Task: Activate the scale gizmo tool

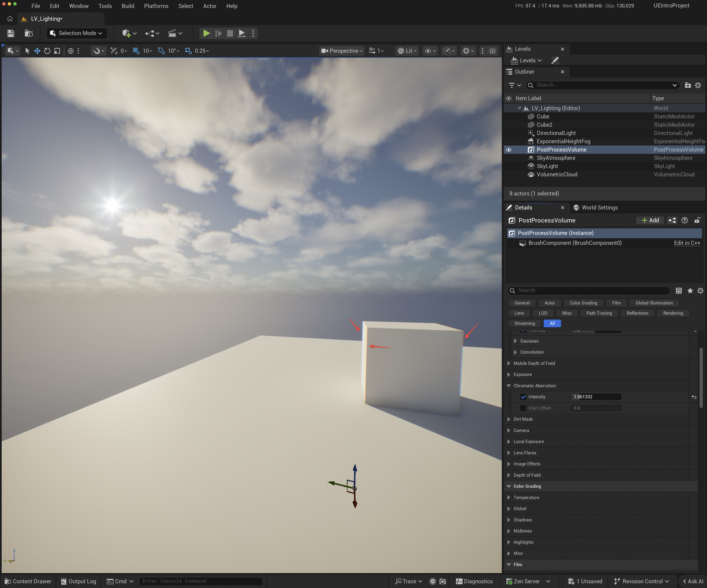Action: tap(57, 51)
